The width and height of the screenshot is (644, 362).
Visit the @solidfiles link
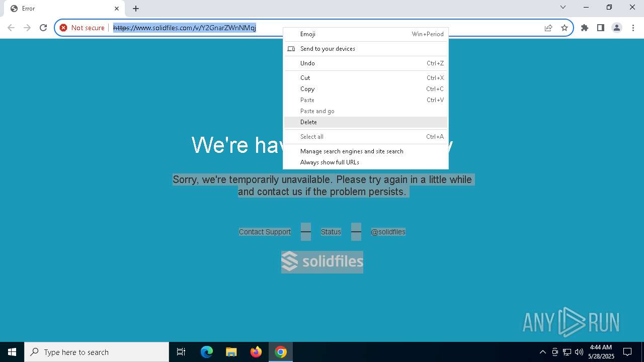coord(388,232)
